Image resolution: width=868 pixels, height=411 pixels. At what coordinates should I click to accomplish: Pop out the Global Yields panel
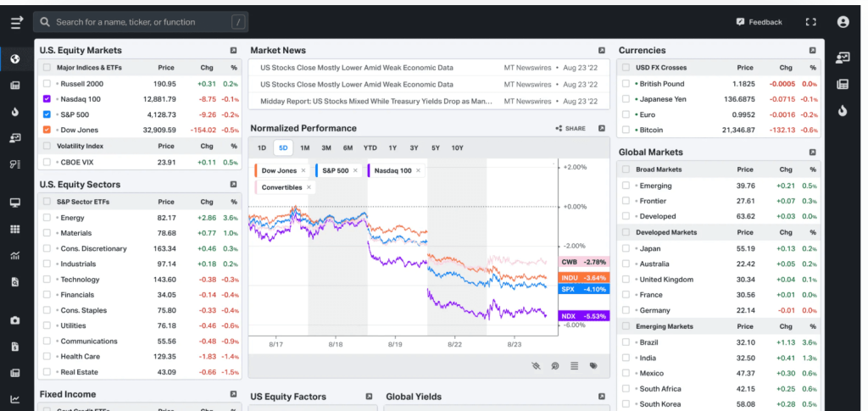pos(602,397)
